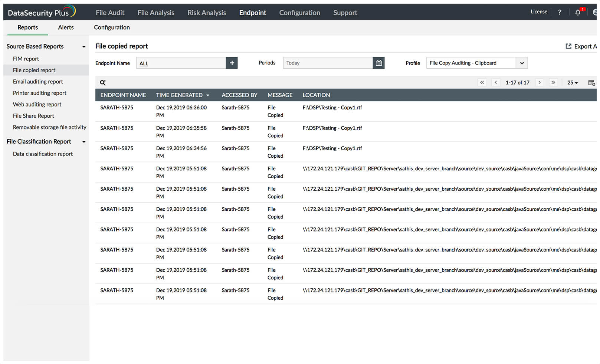Click the calendar icon beside Periods field

pyautogui.click(x=378, y=63)
